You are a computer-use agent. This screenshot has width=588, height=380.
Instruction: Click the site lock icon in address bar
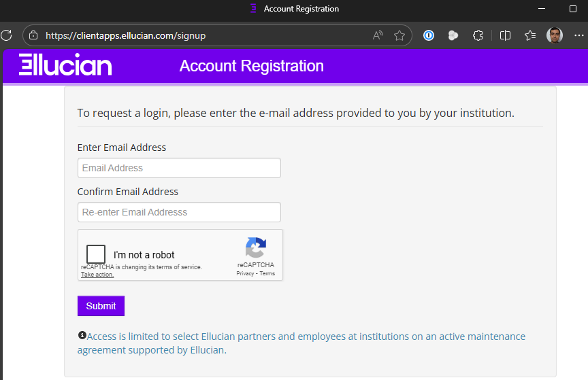tap(33, 35)
